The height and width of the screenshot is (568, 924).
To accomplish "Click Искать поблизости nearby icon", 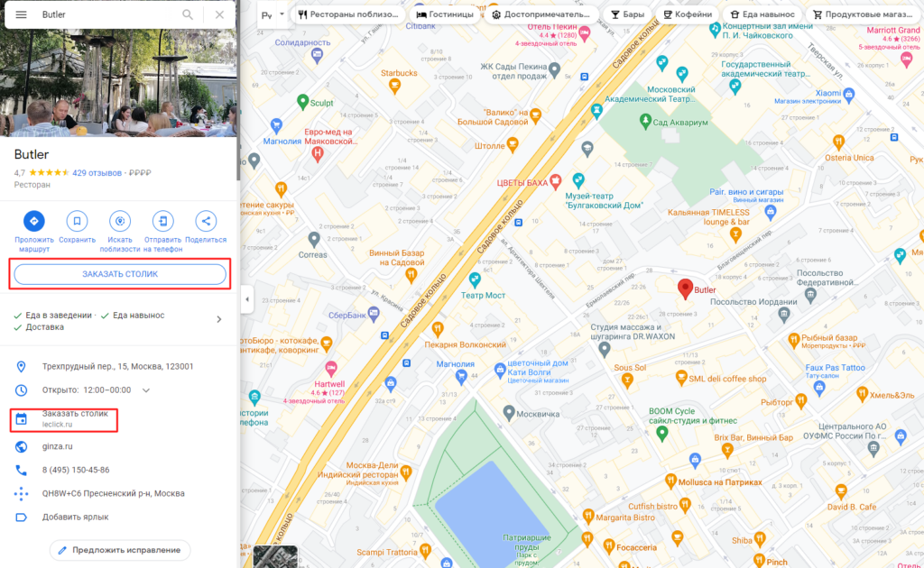I will [120, 221].
